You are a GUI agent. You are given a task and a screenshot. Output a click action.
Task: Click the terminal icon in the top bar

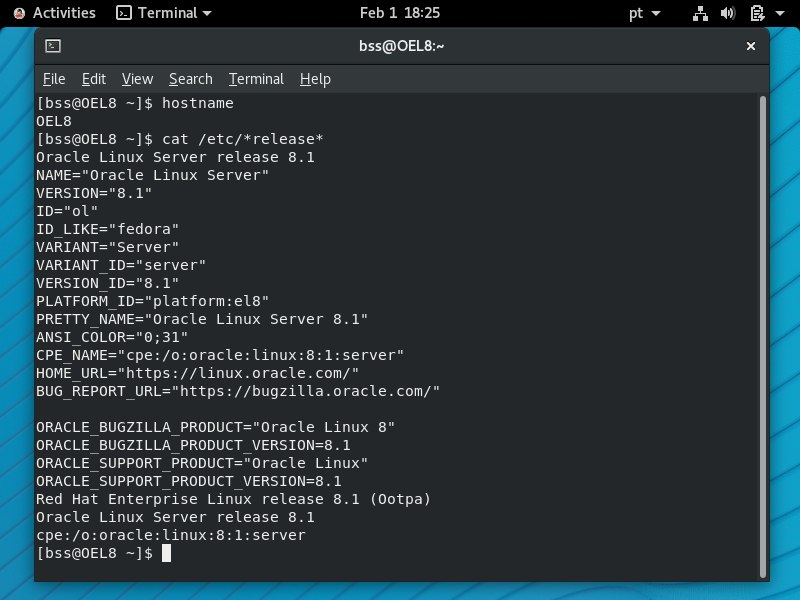[124, 13]
